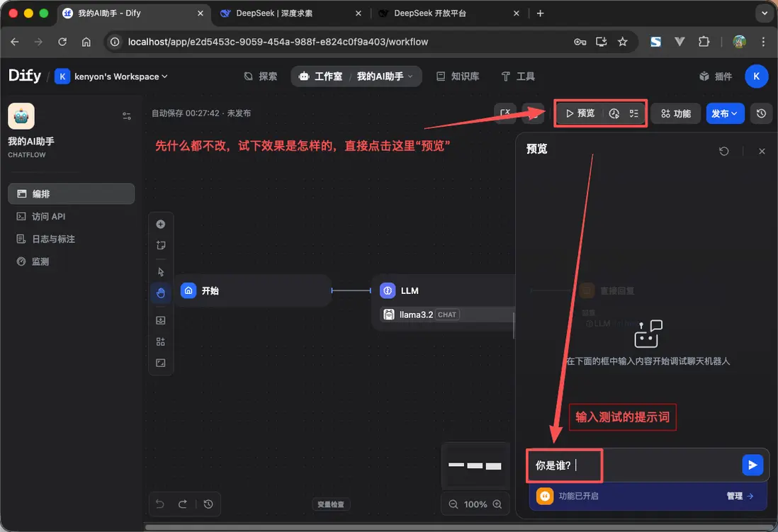Click the add node plus icon

click(x=161, y=224)
